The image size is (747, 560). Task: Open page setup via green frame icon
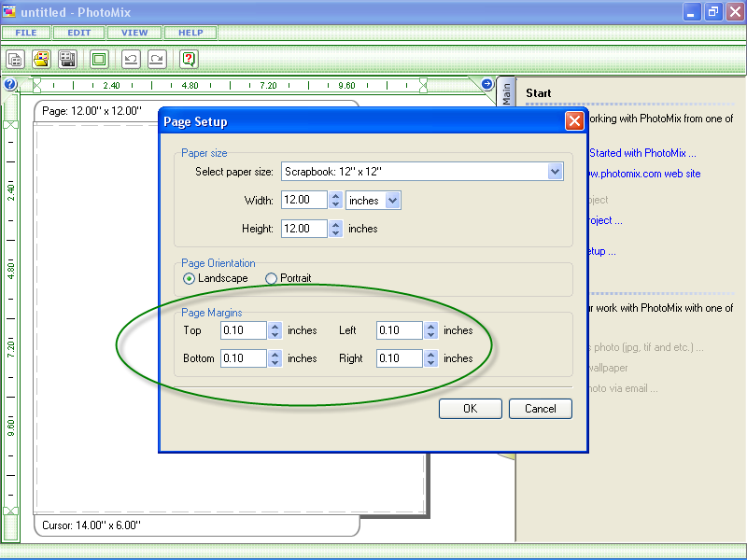click(99, 60)
